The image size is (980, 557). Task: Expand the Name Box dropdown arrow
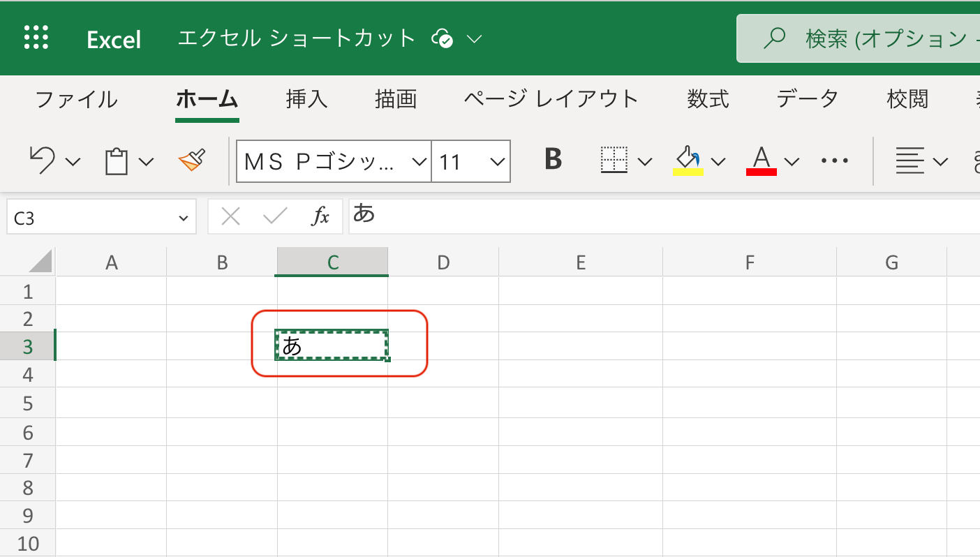coord(184,218)
